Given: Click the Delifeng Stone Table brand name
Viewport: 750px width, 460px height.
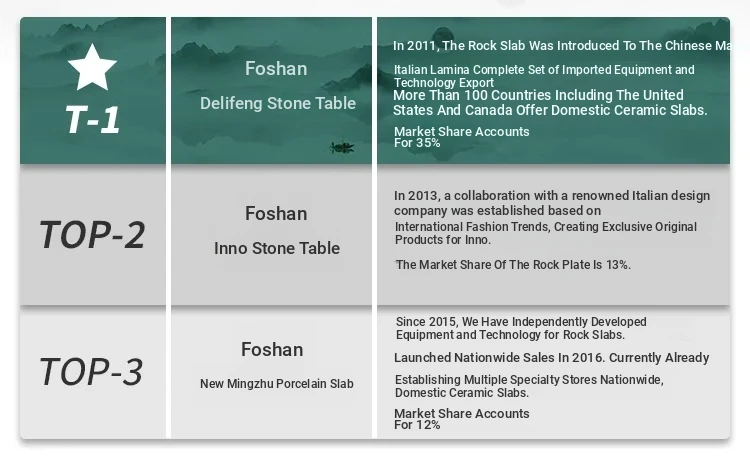Looking at the screenshot, I should pos(278,103).
